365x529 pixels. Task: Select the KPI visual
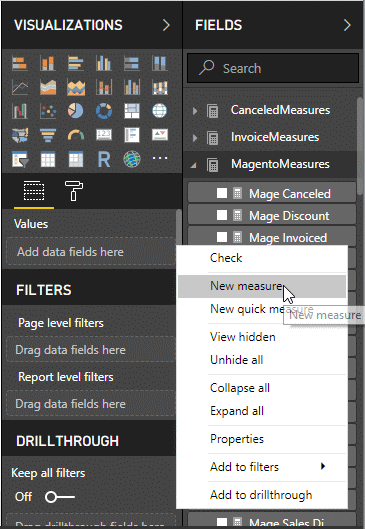160,135
